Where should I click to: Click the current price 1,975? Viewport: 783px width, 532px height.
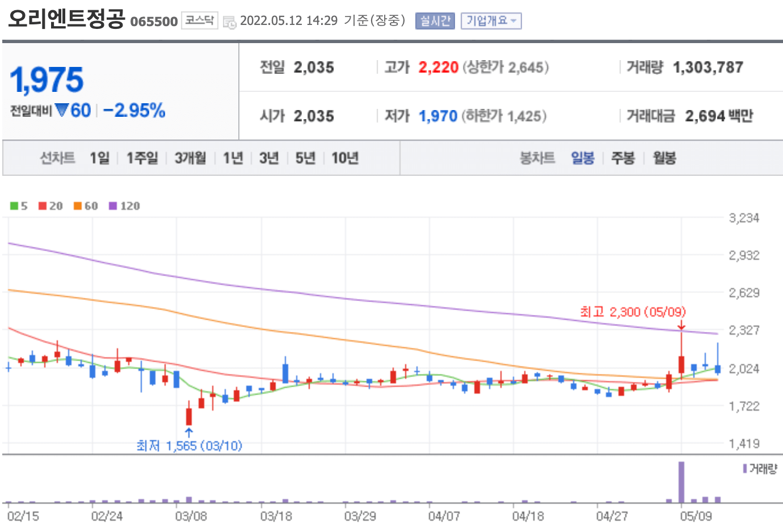(x=47, y=80)
